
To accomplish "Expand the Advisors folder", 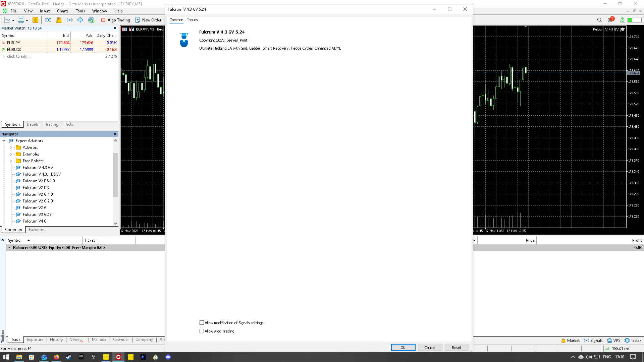I will [11, 147].
